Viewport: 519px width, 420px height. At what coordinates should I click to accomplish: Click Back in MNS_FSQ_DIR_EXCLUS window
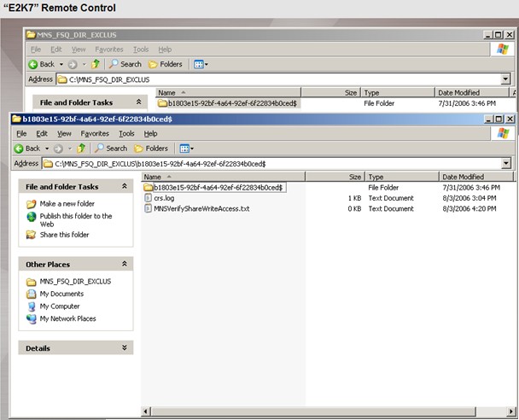point(41,64)
